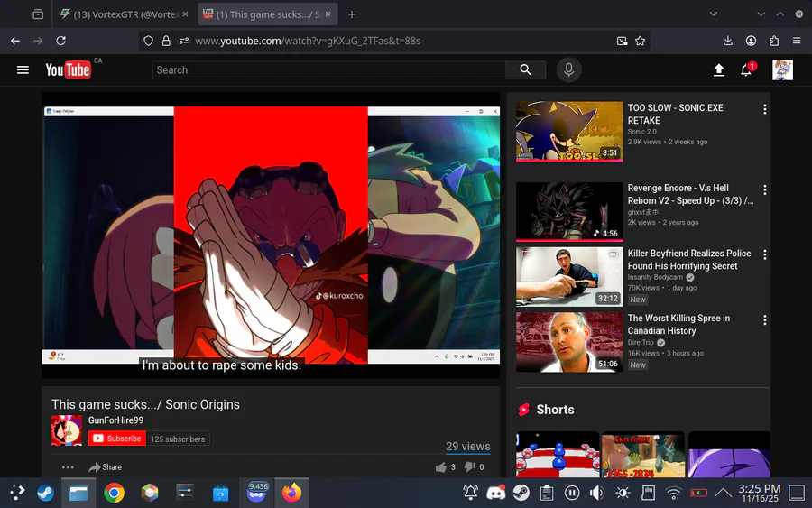Image resolution: width=812 pixels, height=508 pixels.
Task: Click the URL address bar
Action: coord(393,41)
